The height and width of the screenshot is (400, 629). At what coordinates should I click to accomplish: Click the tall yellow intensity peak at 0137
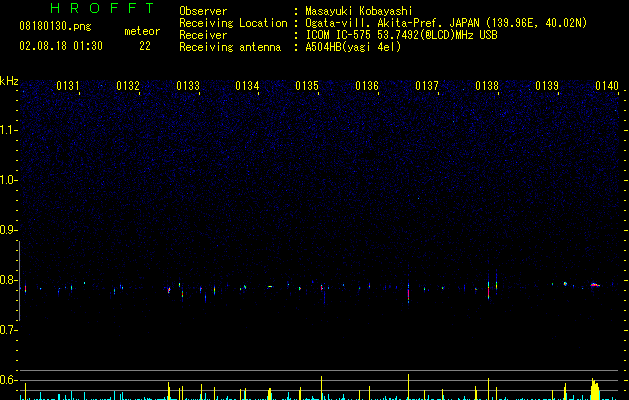click(x=408, y=387)
